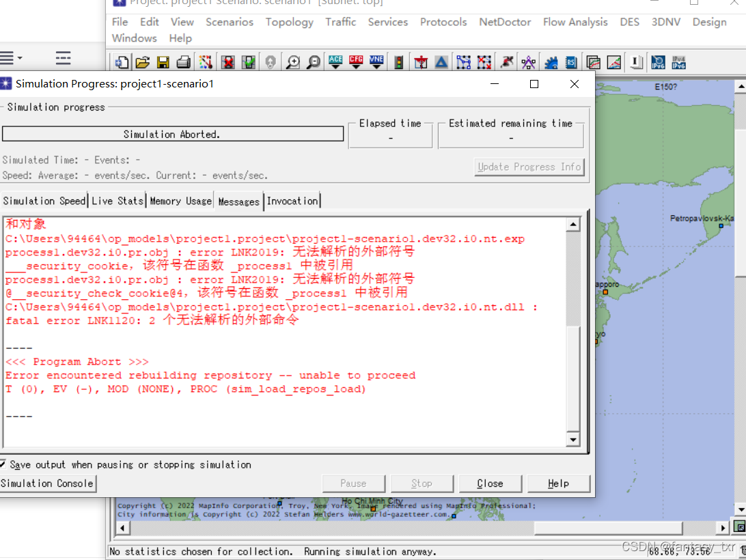This screenshot has width=746, height=560.
Task: Open the Windows menu
Action: 134,38
